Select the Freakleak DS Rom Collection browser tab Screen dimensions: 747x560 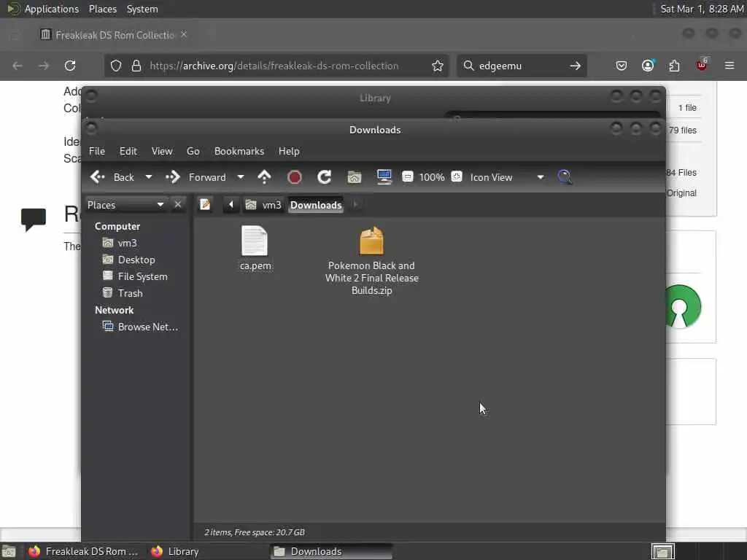(115, 35)
